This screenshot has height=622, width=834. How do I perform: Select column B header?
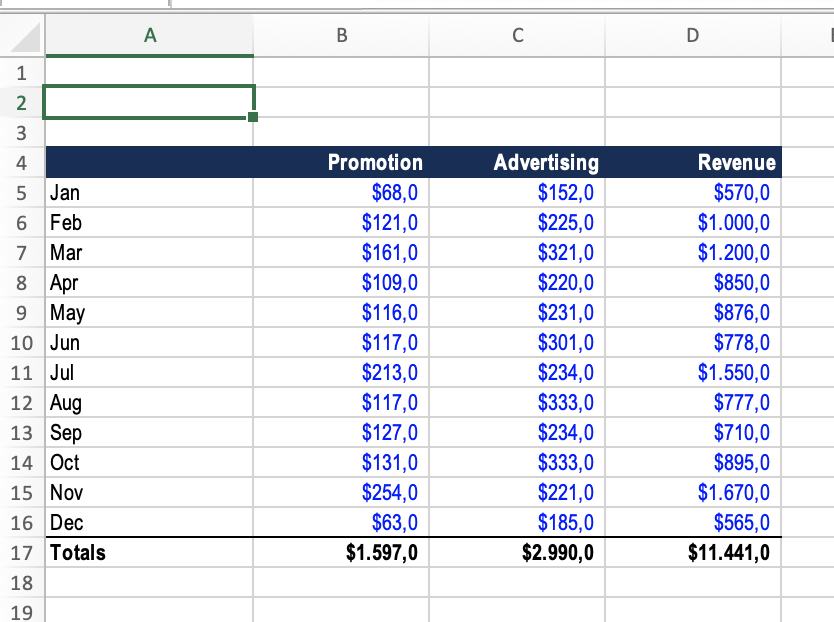point(341,35)
